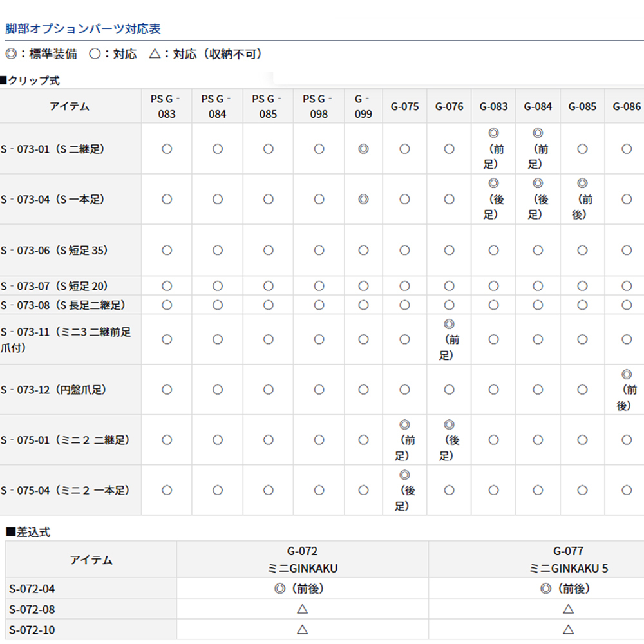The width and height of the screenshot is (644, 644).
Task: Click the ◎：標準装備 legend entry
Action: click(x=41, y=54)
